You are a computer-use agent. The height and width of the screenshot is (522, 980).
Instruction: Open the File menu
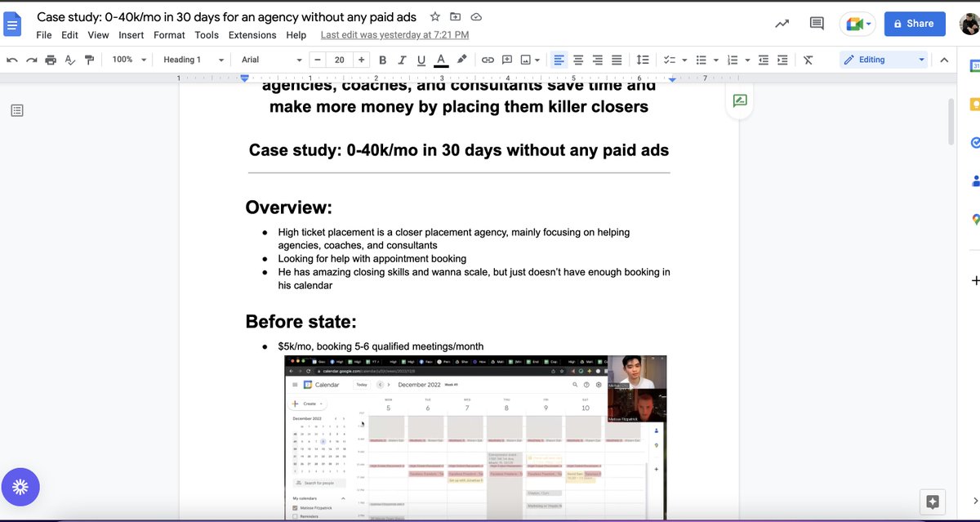(x=44, y=35)
